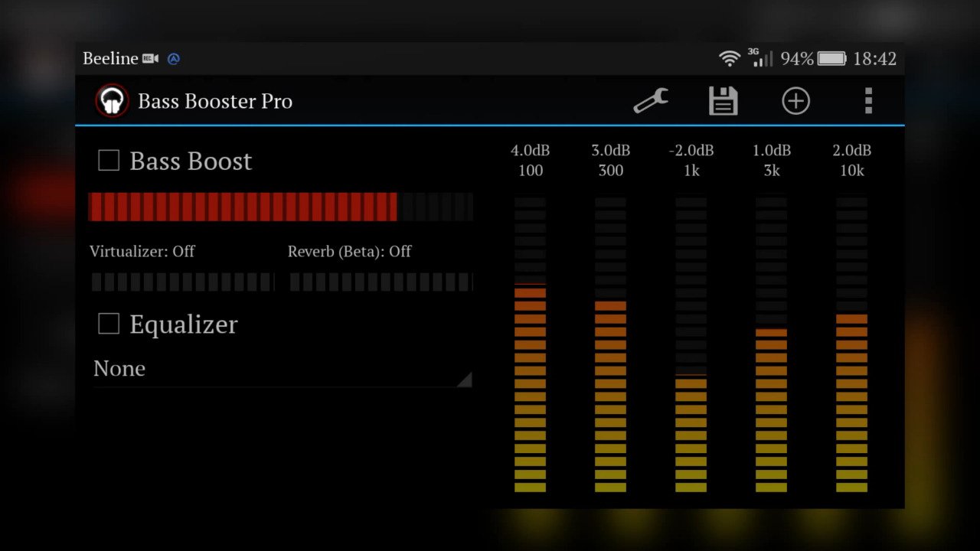The height and width of the screenshot is (551, 980).
Task: Enable the Equalizer checkbox
Action: 109,324
